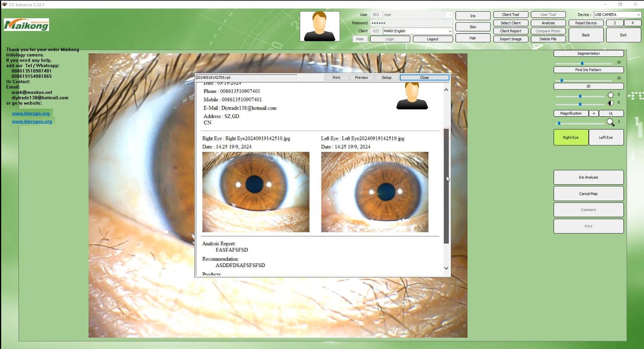
Task: Click Compare Photo button
Action: point(548,31)
